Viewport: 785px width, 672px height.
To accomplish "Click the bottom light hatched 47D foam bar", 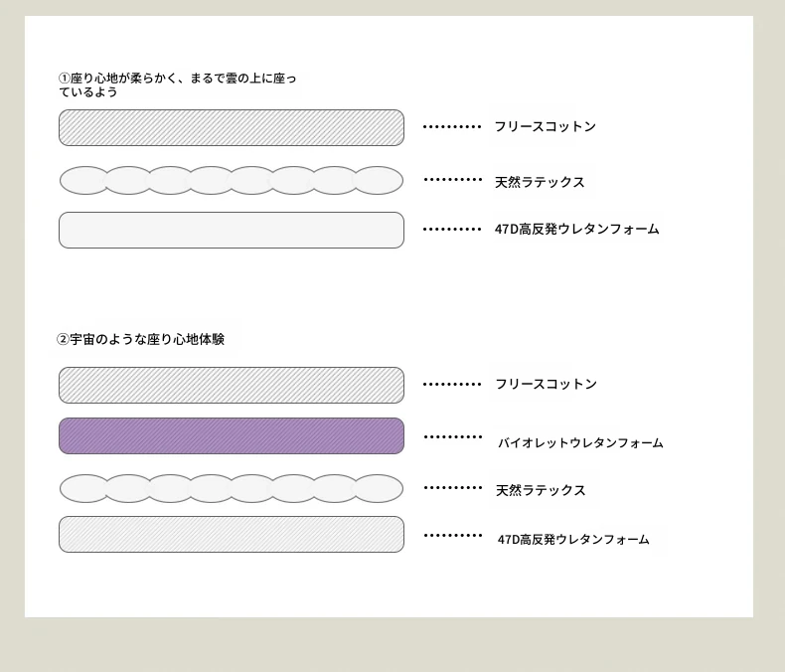I will point(232,534).
